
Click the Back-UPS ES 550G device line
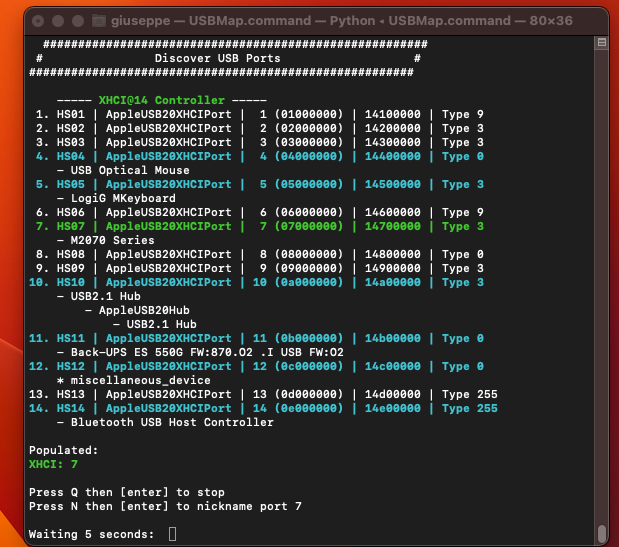pos(192,353)
